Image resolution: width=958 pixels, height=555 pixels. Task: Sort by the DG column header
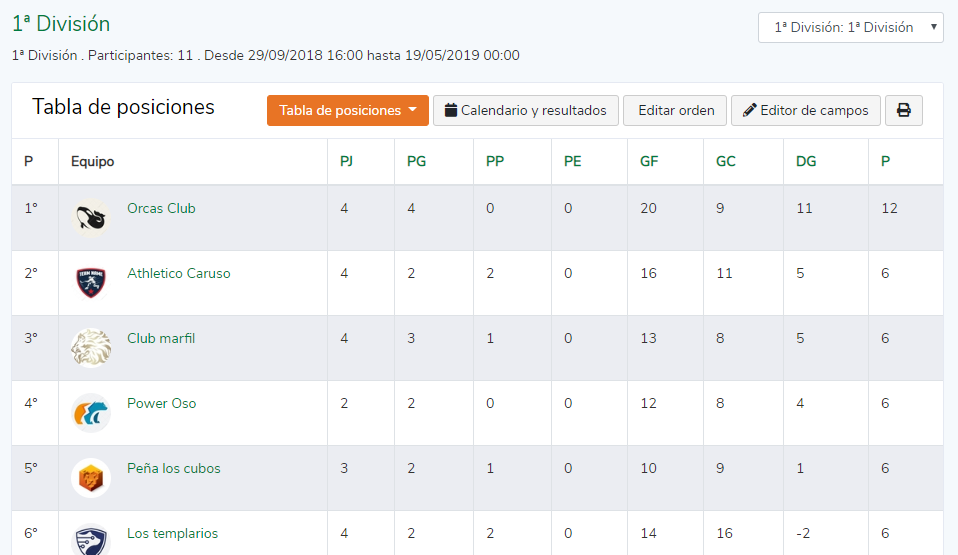(x=806, y=161)
